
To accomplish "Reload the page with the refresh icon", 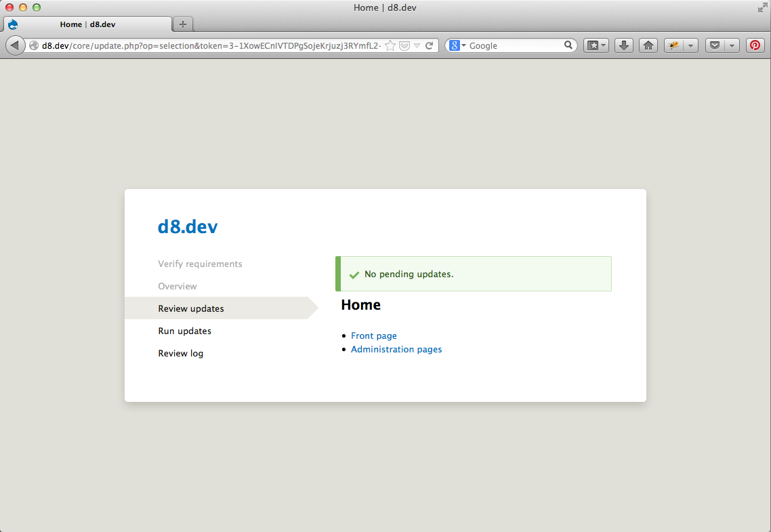I will click(430, 45).
